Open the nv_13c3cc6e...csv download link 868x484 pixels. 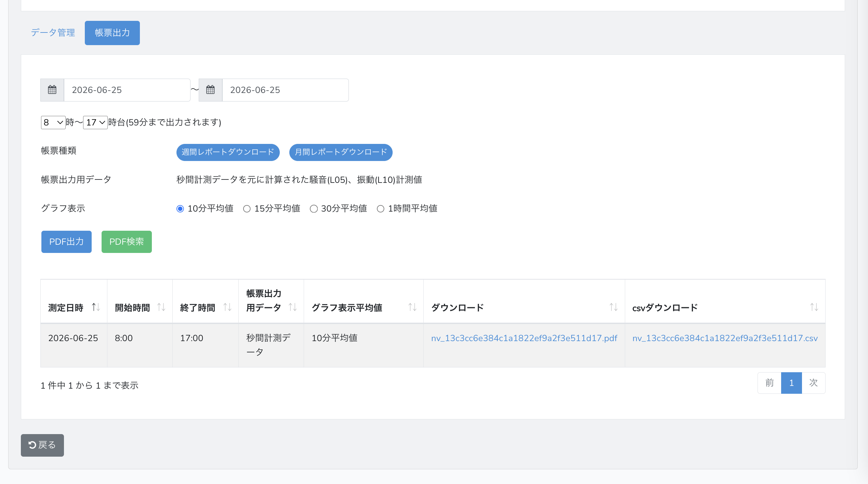coord(725,338)
